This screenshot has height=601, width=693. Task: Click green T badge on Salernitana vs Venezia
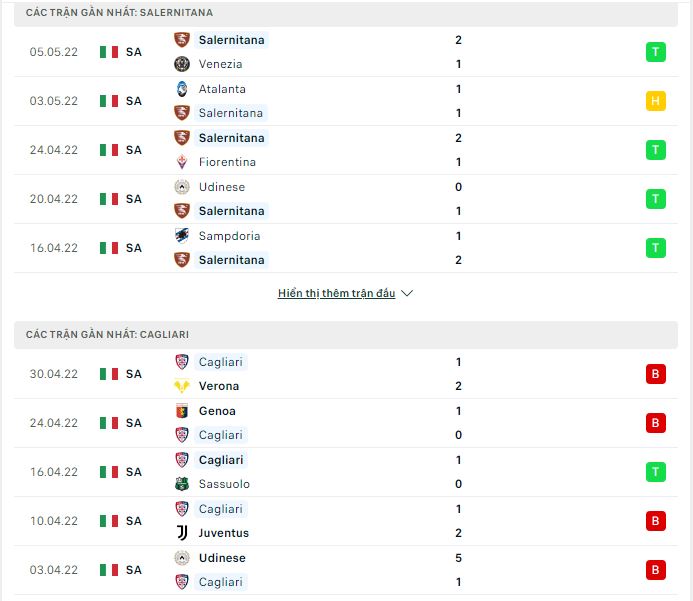coord(655,52)
